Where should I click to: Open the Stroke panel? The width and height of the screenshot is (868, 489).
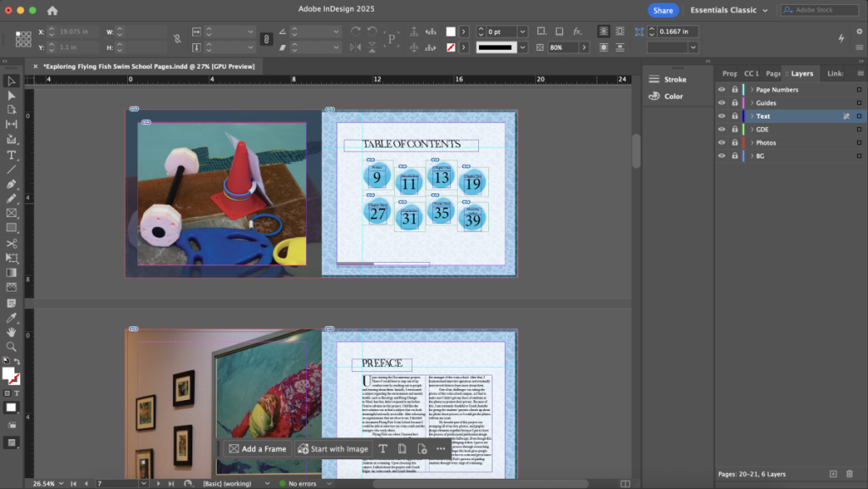[667, 80]
